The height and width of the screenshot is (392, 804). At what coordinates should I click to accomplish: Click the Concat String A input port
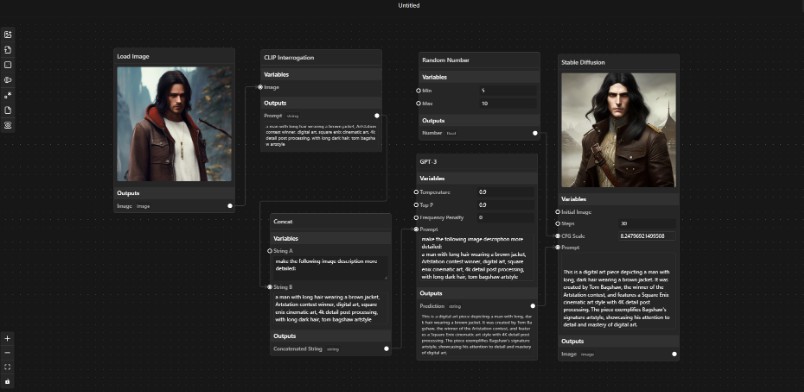tap(270, 251)
